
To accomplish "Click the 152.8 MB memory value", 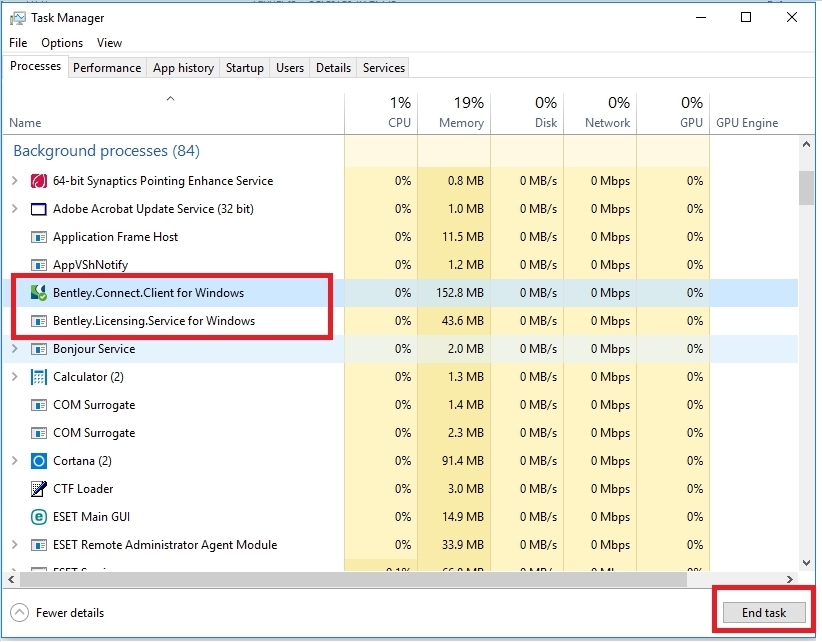I will point(460,293).
